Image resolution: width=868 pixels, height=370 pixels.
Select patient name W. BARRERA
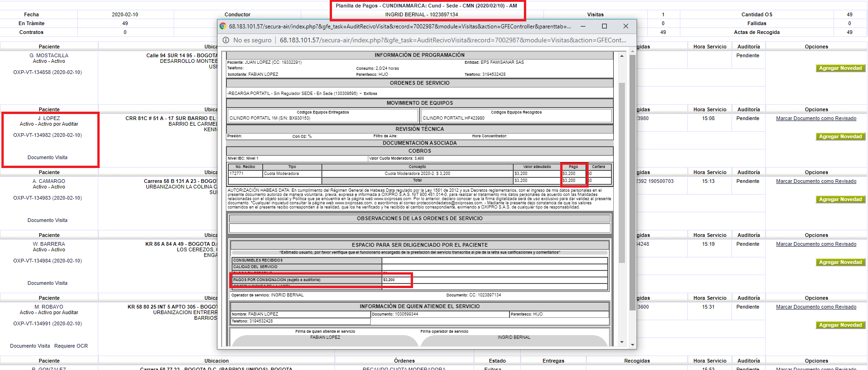(49, 244)
